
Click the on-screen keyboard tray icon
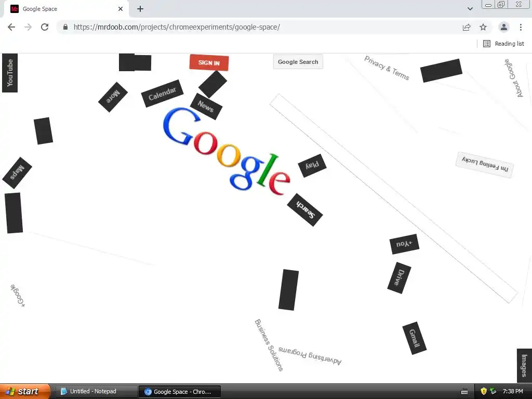pyautogui.click(x=464, y=392)
